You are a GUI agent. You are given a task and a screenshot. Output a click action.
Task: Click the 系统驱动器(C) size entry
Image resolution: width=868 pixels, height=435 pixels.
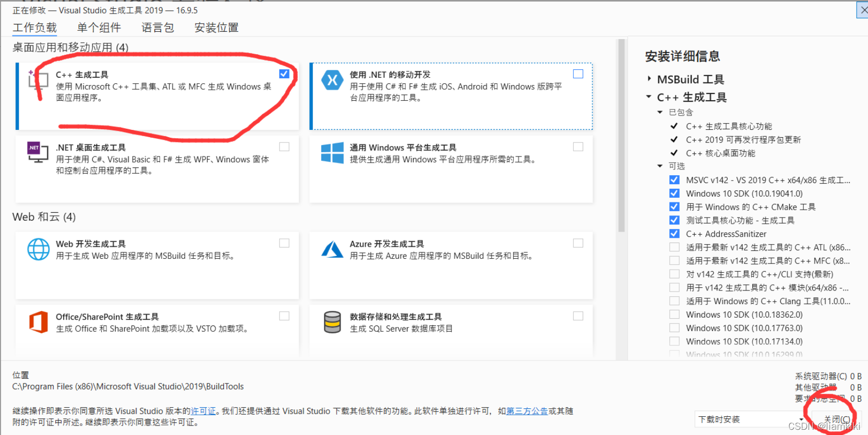pyautogui.click(x=828, y=376)
